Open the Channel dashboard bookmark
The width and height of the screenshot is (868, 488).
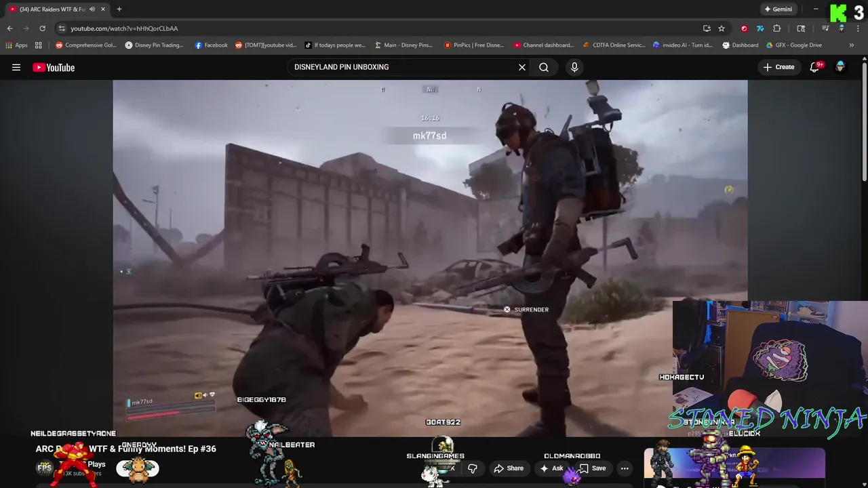[543, 45]
